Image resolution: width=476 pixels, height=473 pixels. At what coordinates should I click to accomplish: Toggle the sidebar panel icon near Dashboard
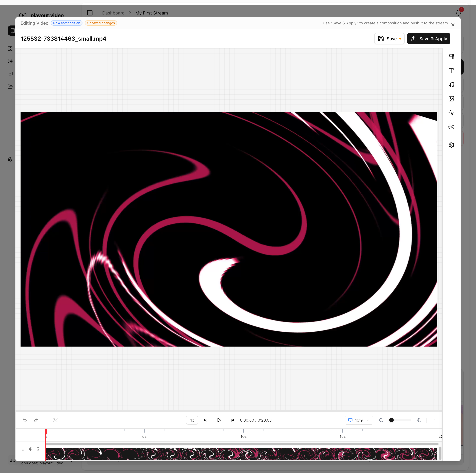tap(90, 13)
